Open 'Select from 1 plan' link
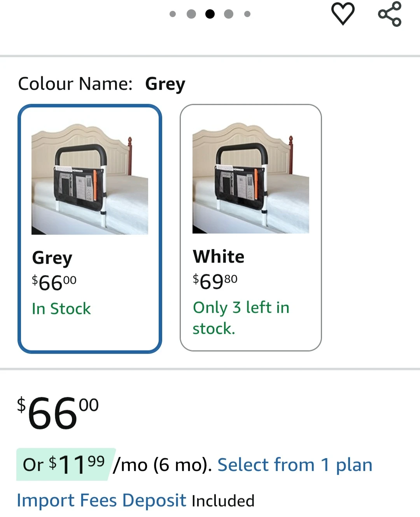The width and height of the screenshot is (420, 517). click(x=295, y=465)
